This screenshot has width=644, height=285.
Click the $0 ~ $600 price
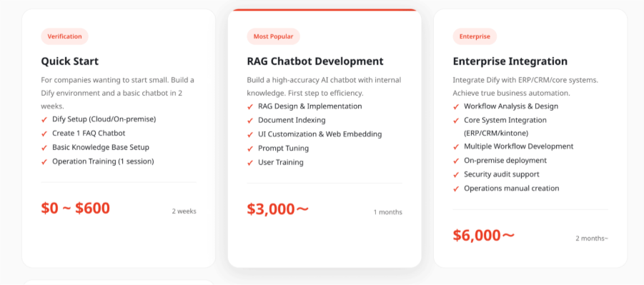pyautogui.click(x=76, y=208)
